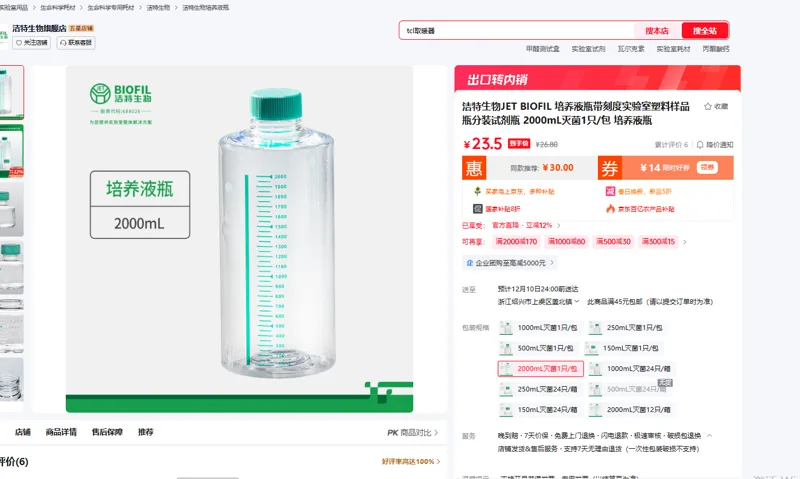
Task: Click the BIOFIL store logo at top left
Action: coord(4,36)
